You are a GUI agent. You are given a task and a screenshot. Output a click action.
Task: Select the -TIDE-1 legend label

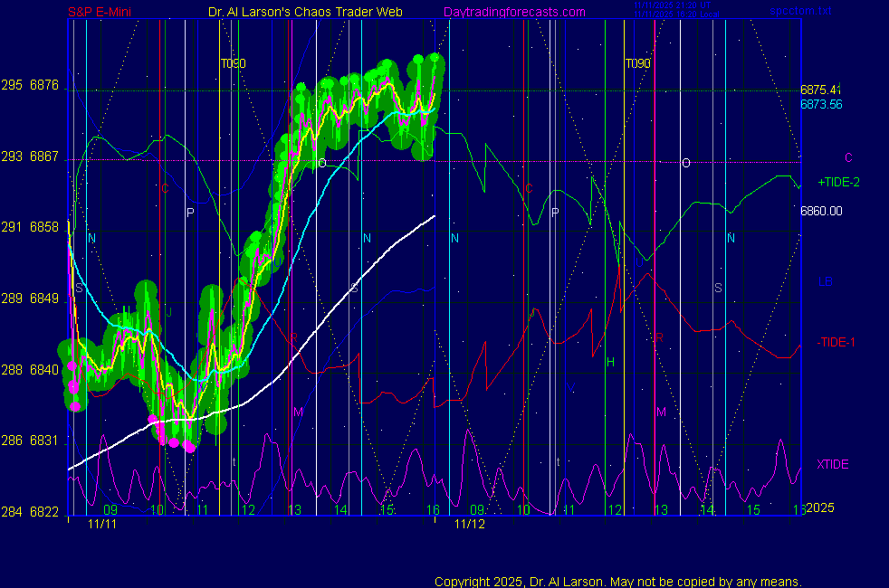coord(837,342)
